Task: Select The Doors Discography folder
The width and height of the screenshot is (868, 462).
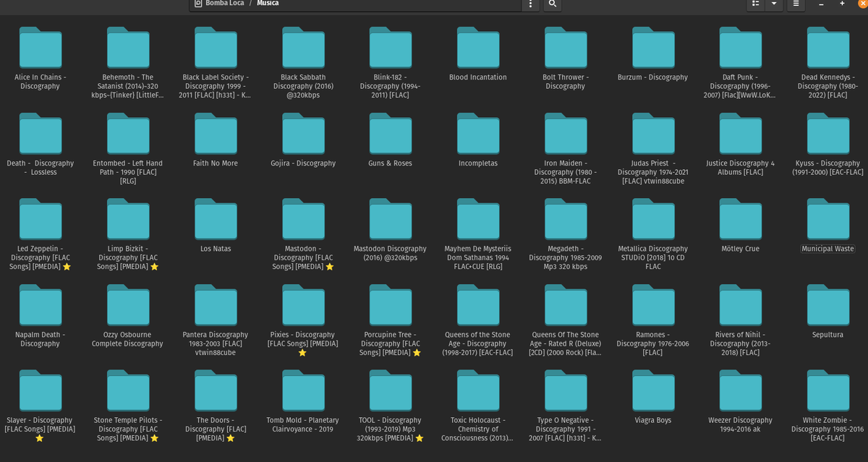Action: coord(216,390)
